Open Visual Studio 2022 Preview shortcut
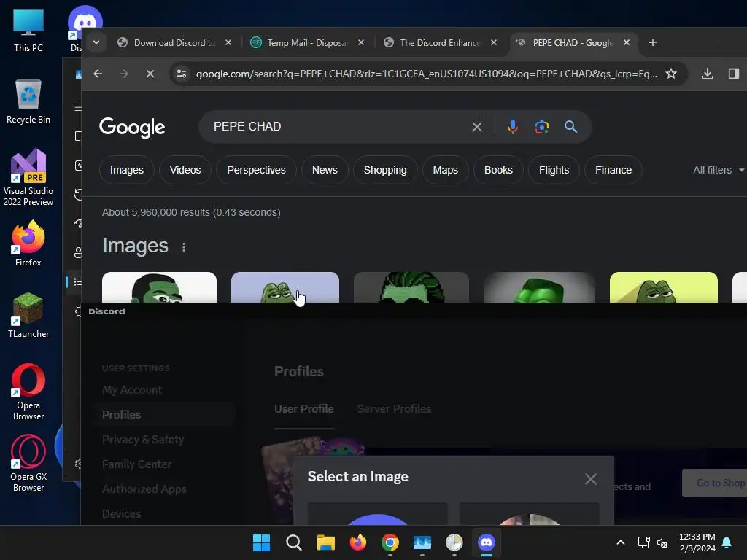747x560 pixels. (28, 178)
